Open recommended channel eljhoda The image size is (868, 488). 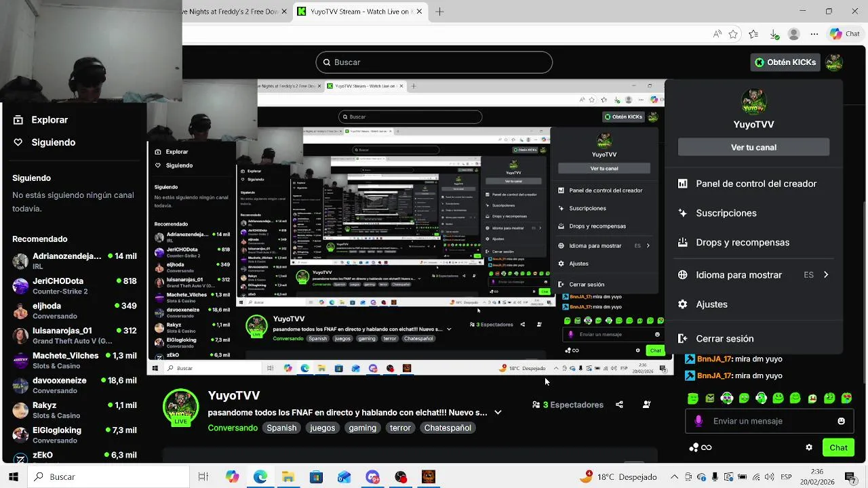click(75, 310)
